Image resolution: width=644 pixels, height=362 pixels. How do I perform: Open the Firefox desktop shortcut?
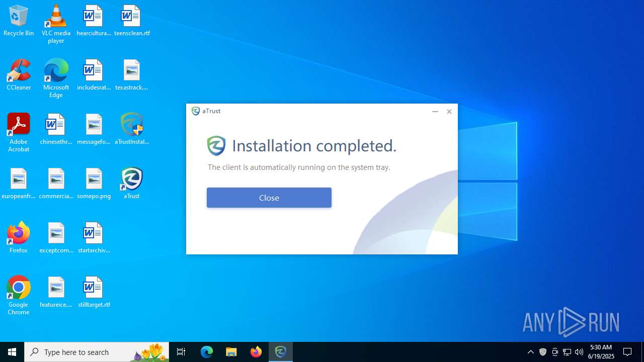[x=19, y=238]
